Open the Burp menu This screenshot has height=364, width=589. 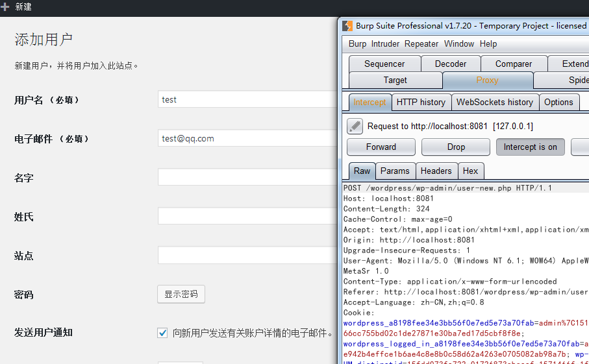[357, 44]
